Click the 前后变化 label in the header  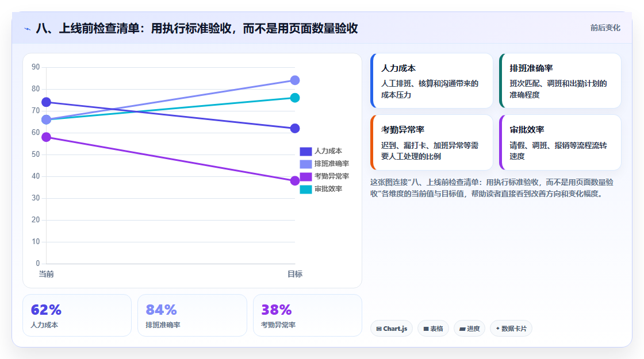tap(605, 28)
